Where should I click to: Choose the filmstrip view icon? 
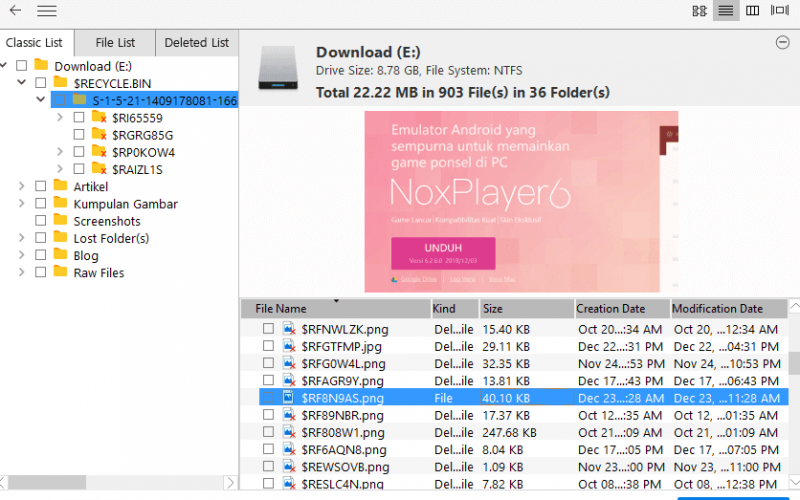pos(780,10)
